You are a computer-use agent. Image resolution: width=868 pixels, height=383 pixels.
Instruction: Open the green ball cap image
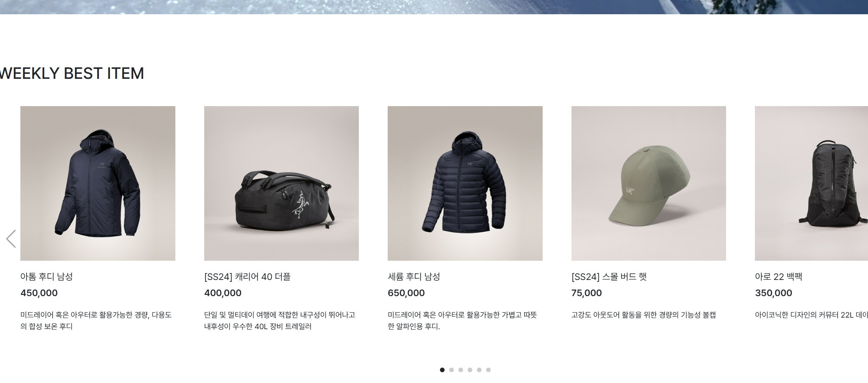pos(649,183)
